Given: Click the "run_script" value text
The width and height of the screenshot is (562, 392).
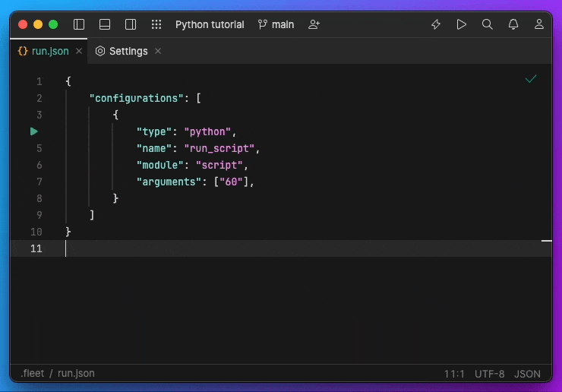Looking at the screenshot, I should pos(219,148).
